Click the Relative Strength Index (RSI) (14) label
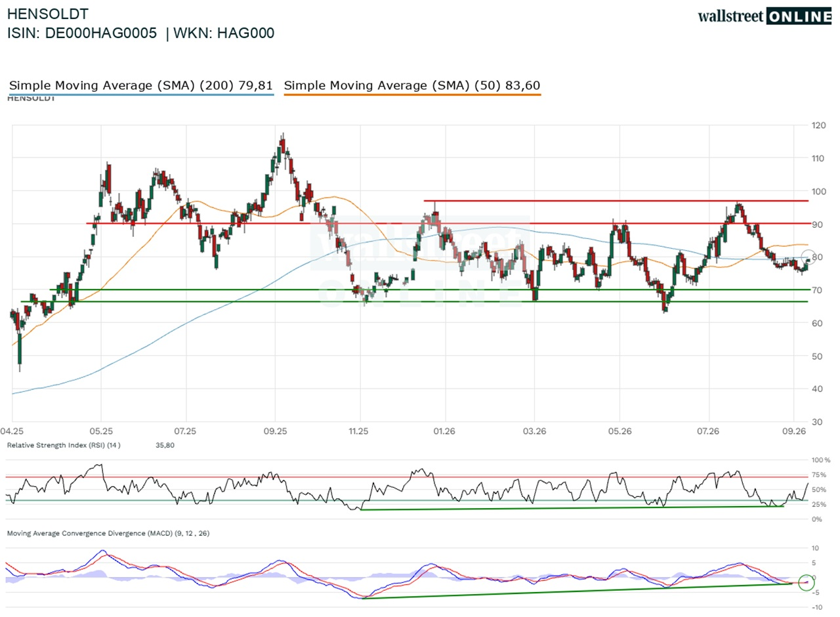Viewport: 840px width, 617px height. [x=64, y=446]
